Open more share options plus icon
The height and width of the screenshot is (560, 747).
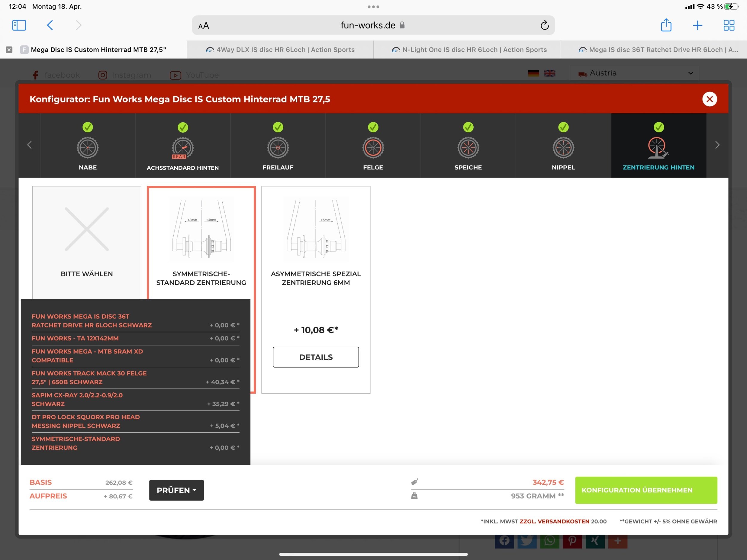click(x=618, y=541)
